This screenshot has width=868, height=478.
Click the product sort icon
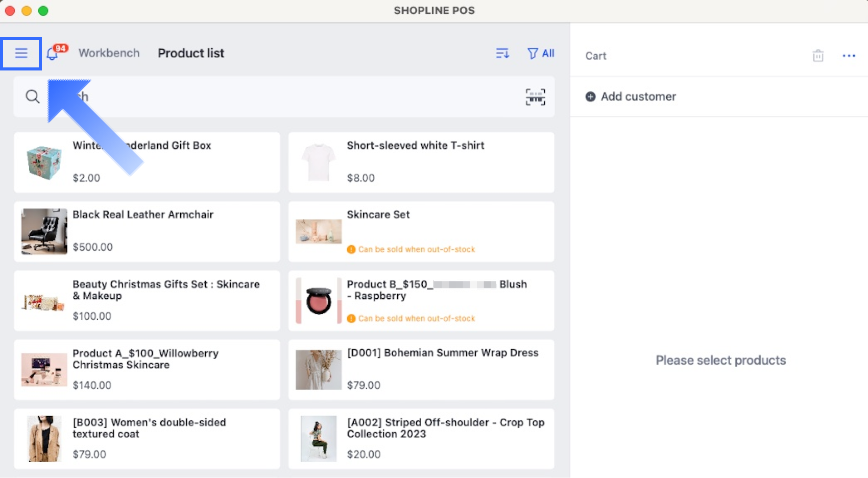tap(502, 53)
